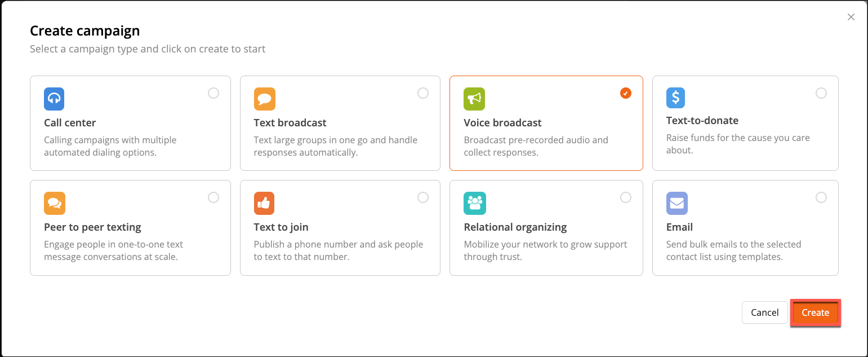Choose the Relational organizing campaign card title
The width and height of the screenshot is (868, 357).
tap(515, 227)
